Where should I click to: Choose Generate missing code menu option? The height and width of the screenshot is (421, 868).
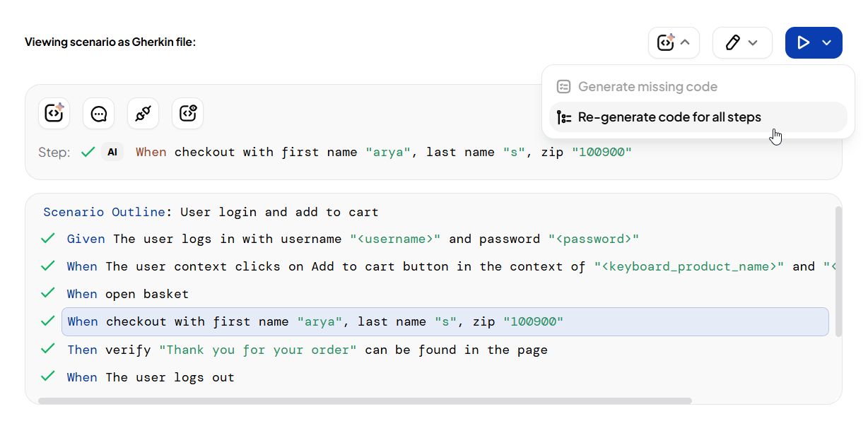(x=647, y=87)
